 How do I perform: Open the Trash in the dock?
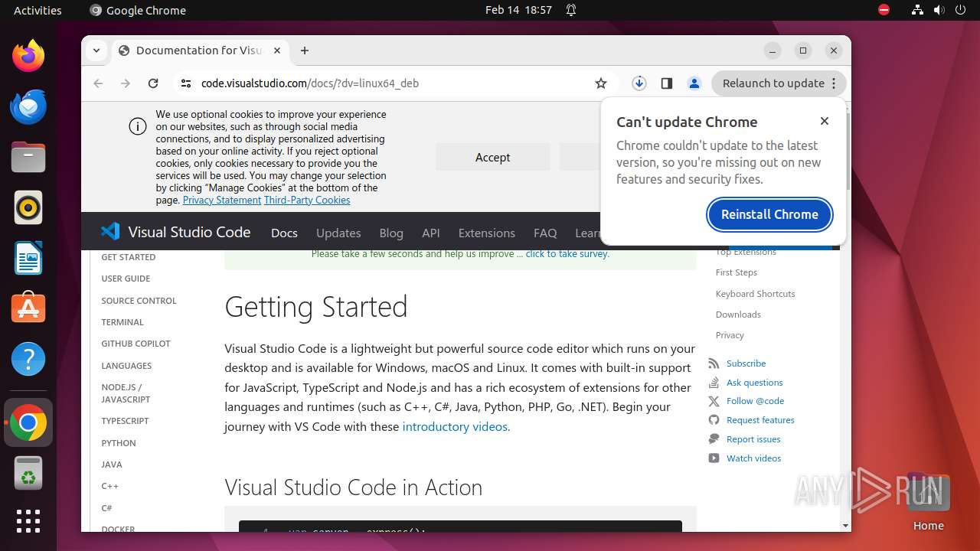click(x=28, y=473)
